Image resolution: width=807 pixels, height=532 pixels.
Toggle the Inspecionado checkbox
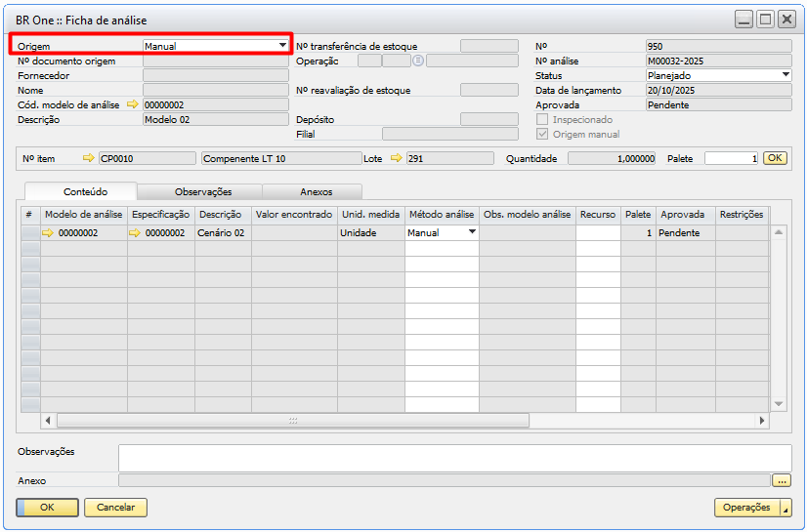(541, 119)
